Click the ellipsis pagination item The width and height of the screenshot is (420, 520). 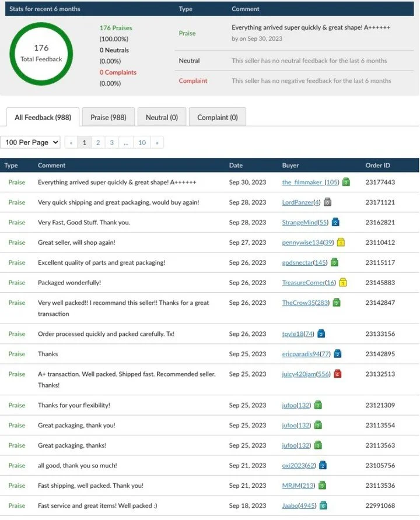pyautogui.click(x=126, y=143)
